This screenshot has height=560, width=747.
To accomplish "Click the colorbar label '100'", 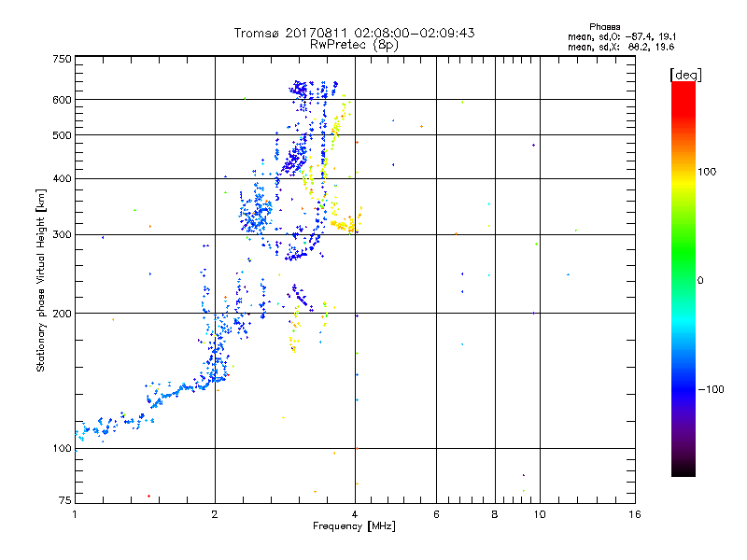I will click(x=707, y=172).
